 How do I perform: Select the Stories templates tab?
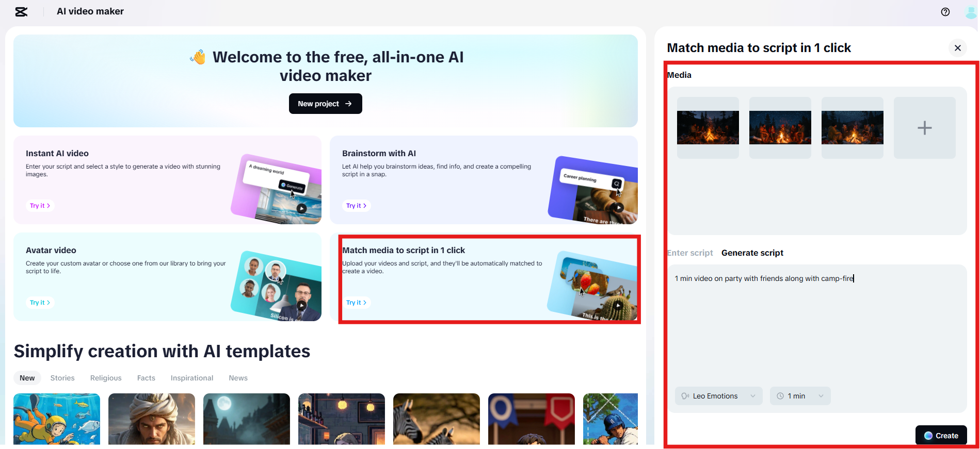(x=62, y=378)
